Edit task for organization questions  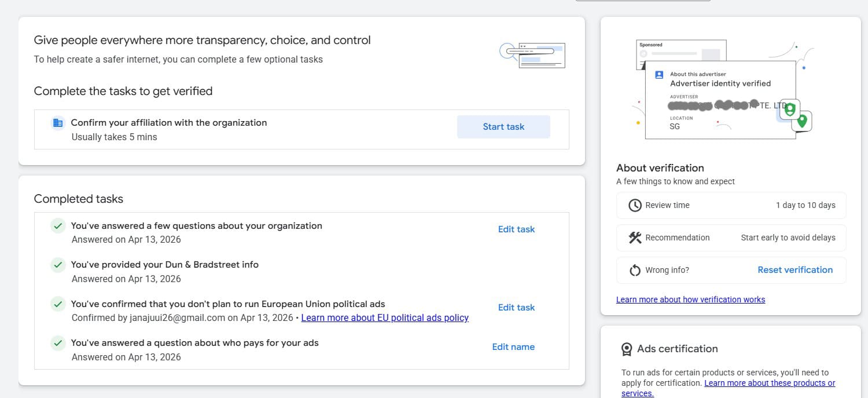(516, 229)
